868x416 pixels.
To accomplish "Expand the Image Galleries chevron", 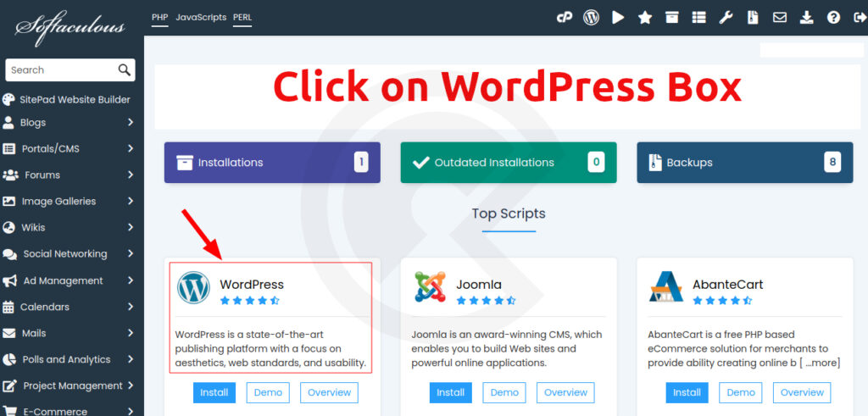I will [131, 201].
